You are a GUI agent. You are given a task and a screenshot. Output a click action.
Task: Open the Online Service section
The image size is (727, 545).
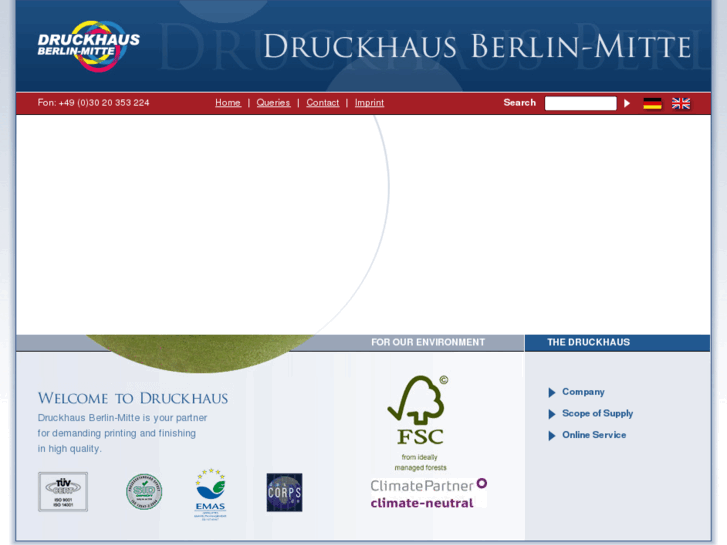pyautogui.click(x=594, y=435)
